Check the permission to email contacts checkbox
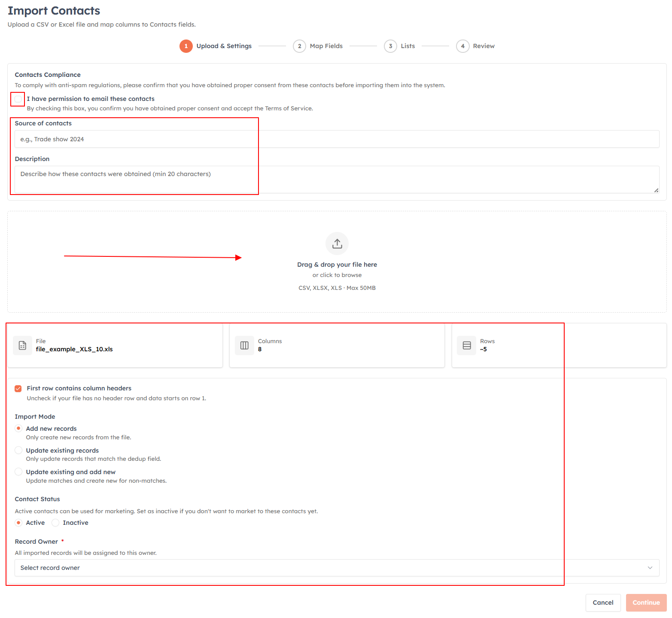672x618 pixels. [x=18, y=99]
